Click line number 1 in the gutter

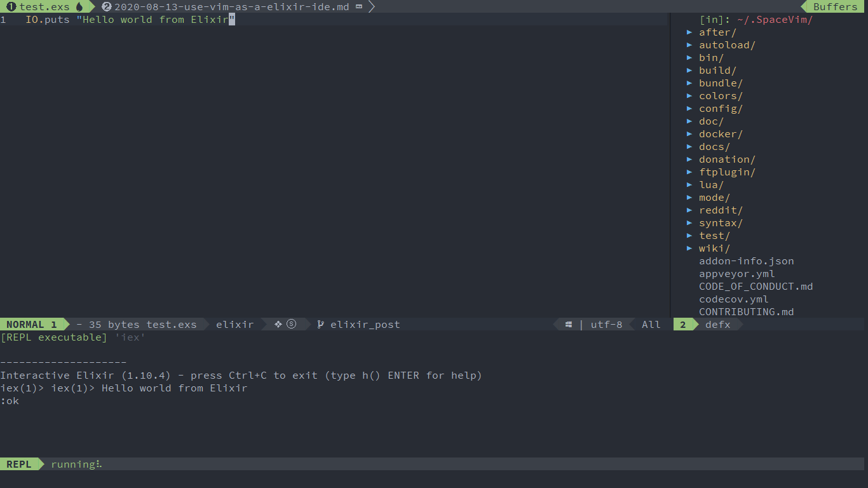coord(3,20)
